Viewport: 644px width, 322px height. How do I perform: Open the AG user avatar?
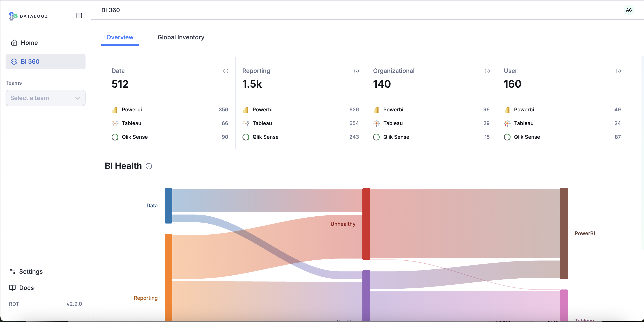pos(629,10)
